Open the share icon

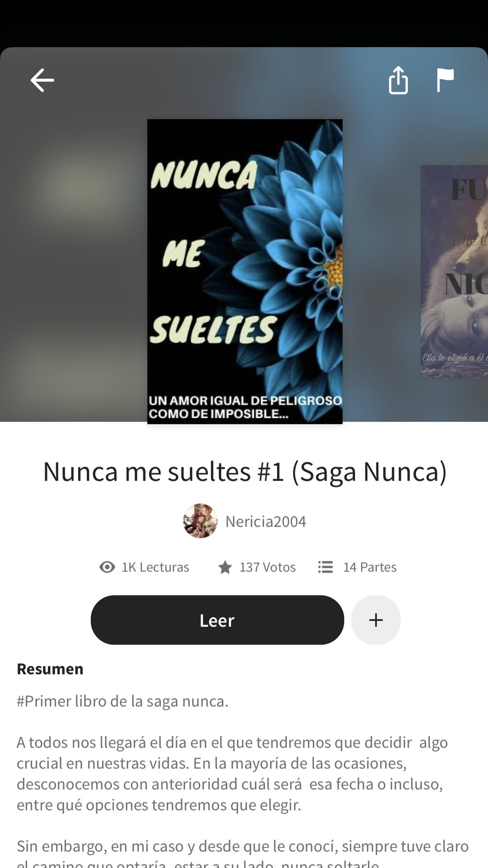click(x=398, y=80)
